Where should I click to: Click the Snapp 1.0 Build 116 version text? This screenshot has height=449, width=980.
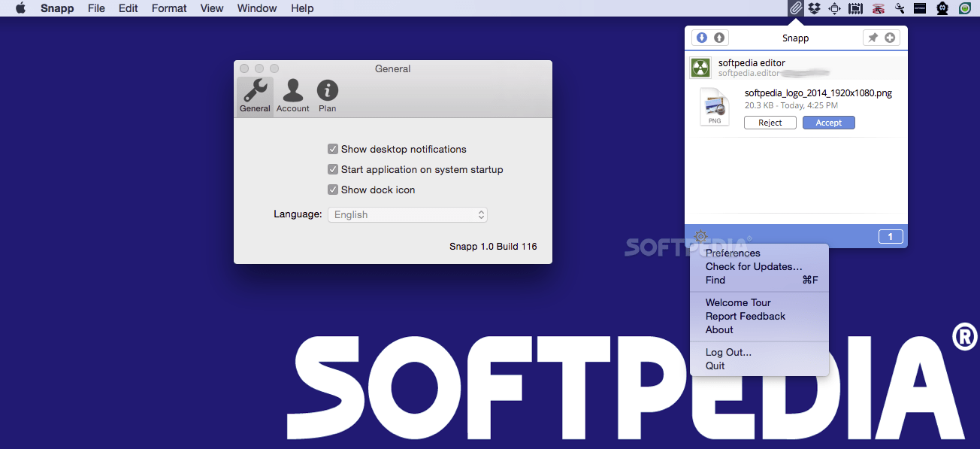[493, 246]
